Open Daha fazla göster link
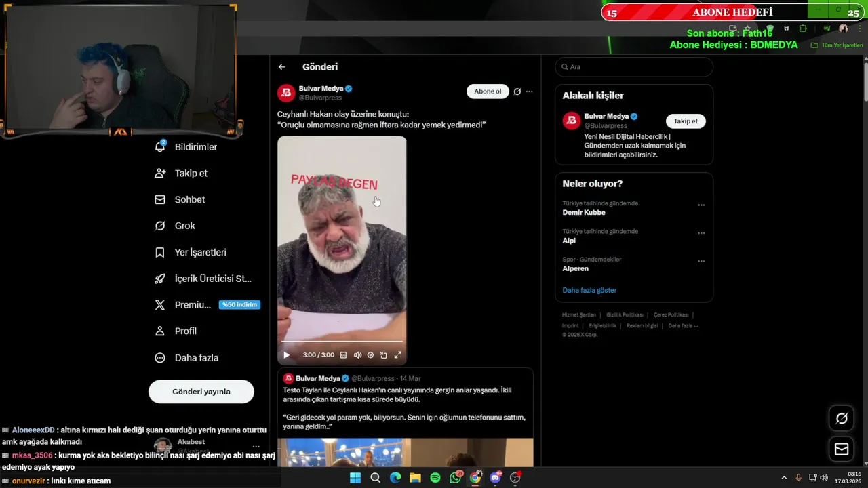This screenshot has height=488, width=868. coord(589,290)
